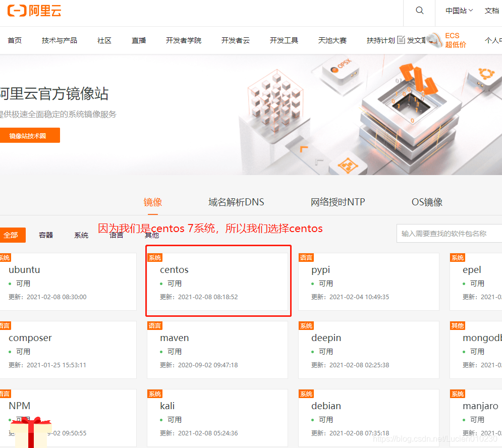Open the 社区 menu item
The height and width of the screenshot is (448, 502).
pyautogui.click(x=104, y=40)
